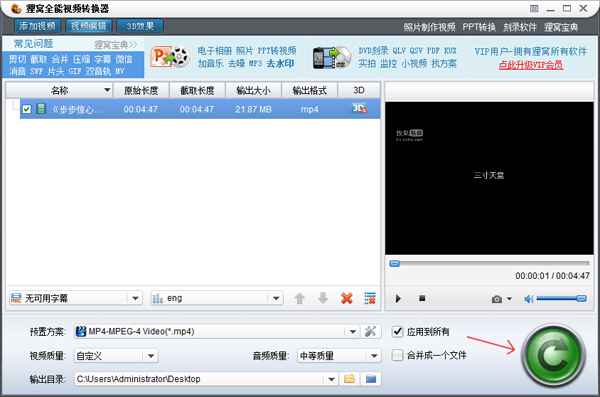This screenshot has width=600, height=397.
Task: Click the 电子相册 link
Action: [x=215, y=51]
